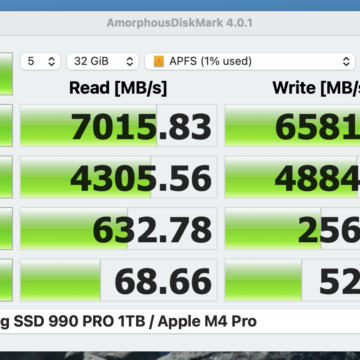Select the write result starting with 6581
This screenshot has height=360, width=360.
(292, 126)
